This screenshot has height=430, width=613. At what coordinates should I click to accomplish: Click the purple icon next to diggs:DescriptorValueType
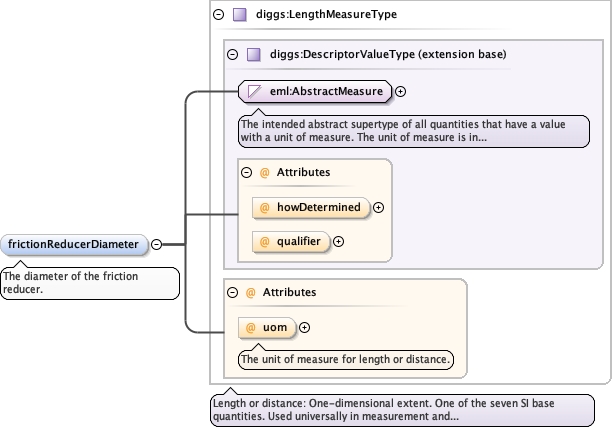(252, 55)
